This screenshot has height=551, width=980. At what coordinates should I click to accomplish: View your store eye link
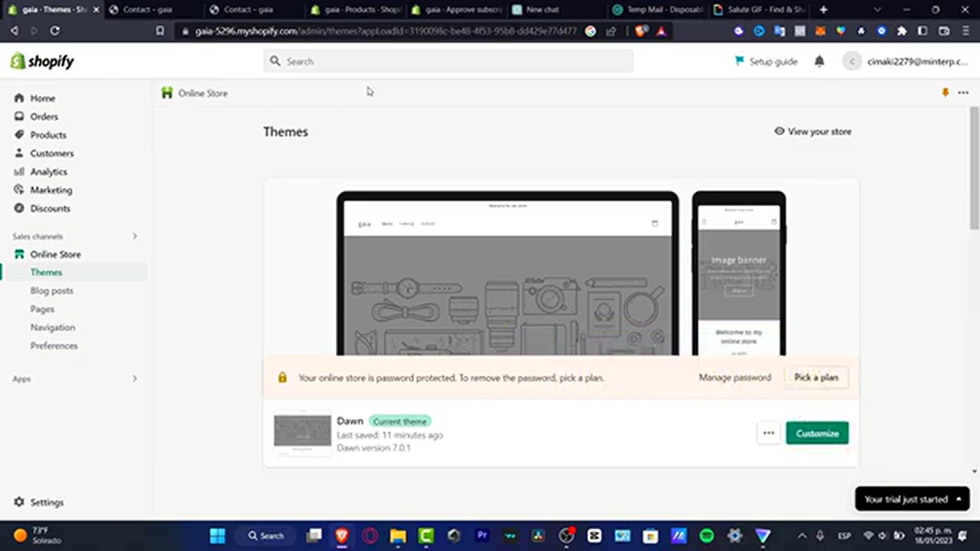[x=813, y=132]
